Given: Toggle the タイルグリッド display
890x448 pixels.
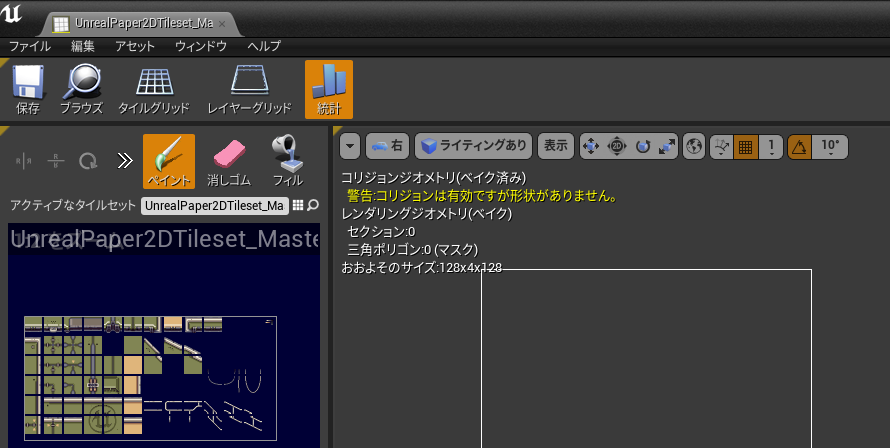Looking at the screenshot, I should pyautogui.click(x=154, y=90).
